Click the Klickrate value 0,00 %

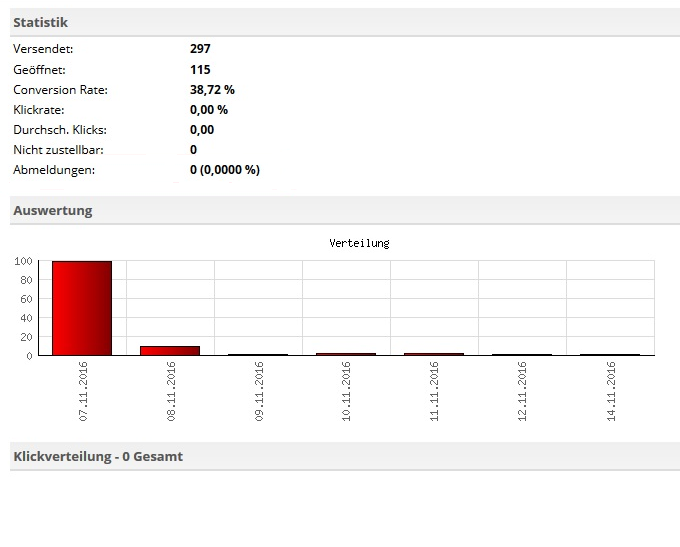(209, 110)
